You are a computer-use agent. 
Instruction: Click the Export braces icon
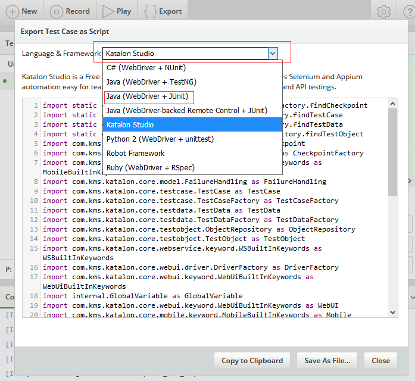tap(150, 11)
